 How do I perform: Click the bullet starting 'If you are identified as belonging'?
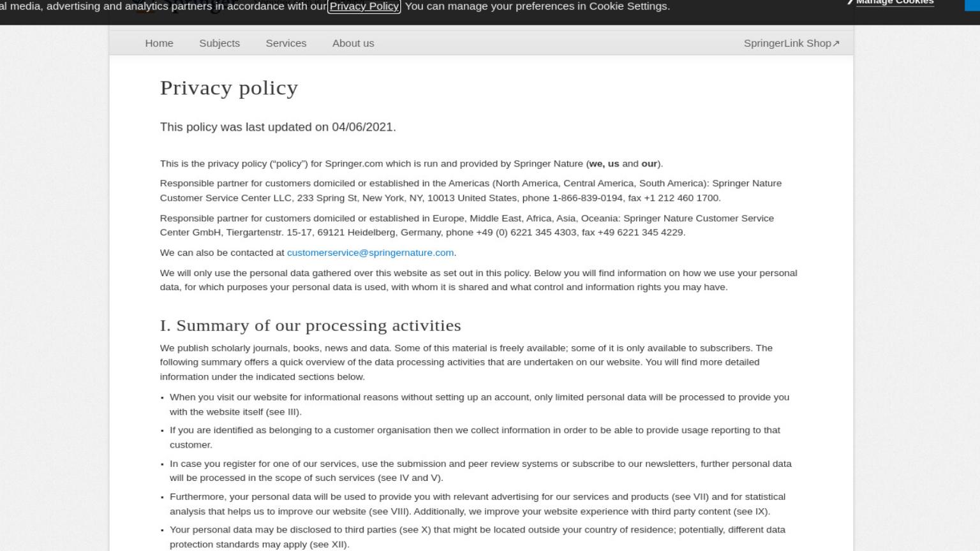[x=475, y=437]
